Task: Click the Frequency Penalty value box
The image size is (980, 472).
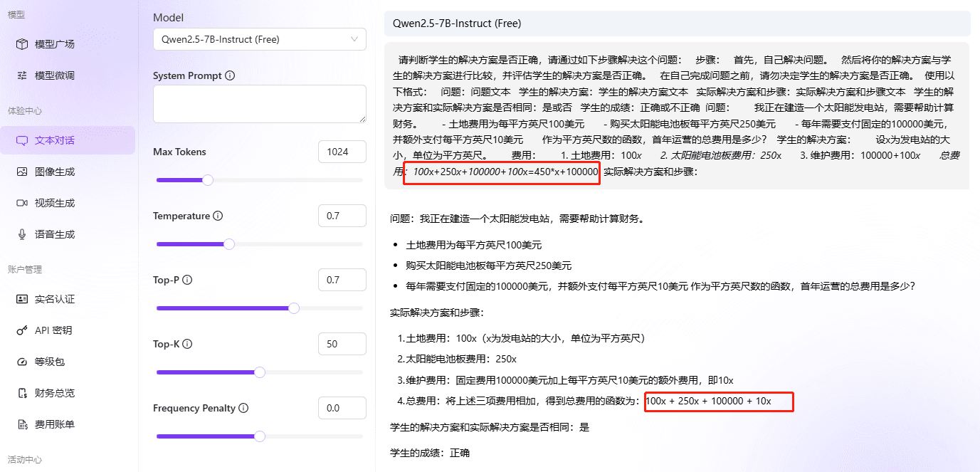Action: 342,408
